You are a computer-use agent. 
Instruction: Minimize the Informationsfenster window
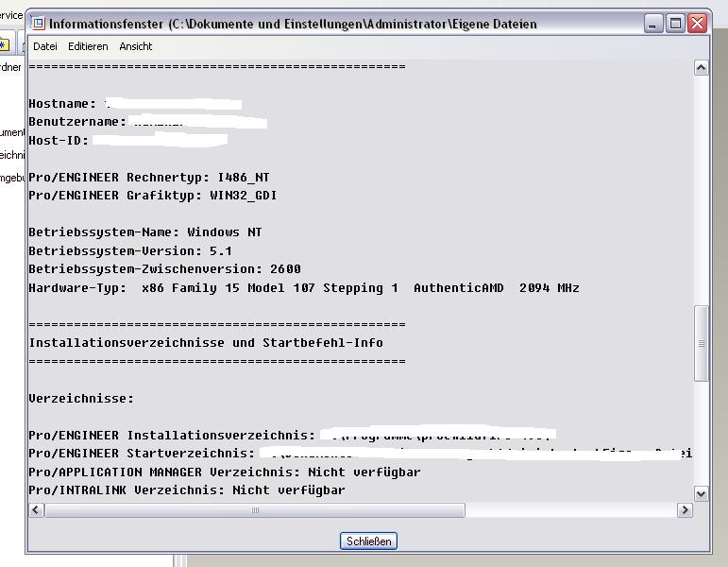652,24
